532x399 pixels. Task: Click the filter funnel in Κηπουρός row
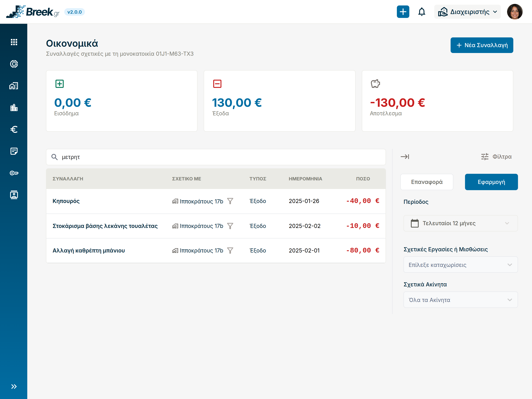pos(230,201)
